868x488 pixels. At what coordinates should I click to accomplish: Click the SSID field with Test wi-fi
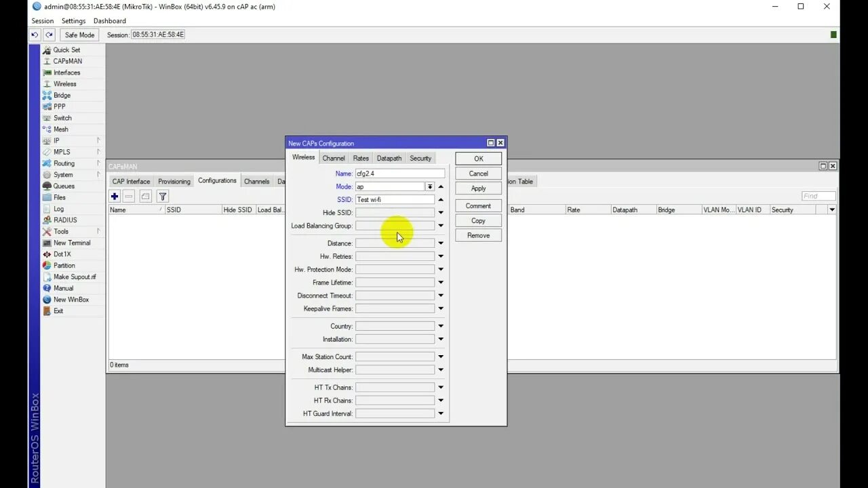395,200
